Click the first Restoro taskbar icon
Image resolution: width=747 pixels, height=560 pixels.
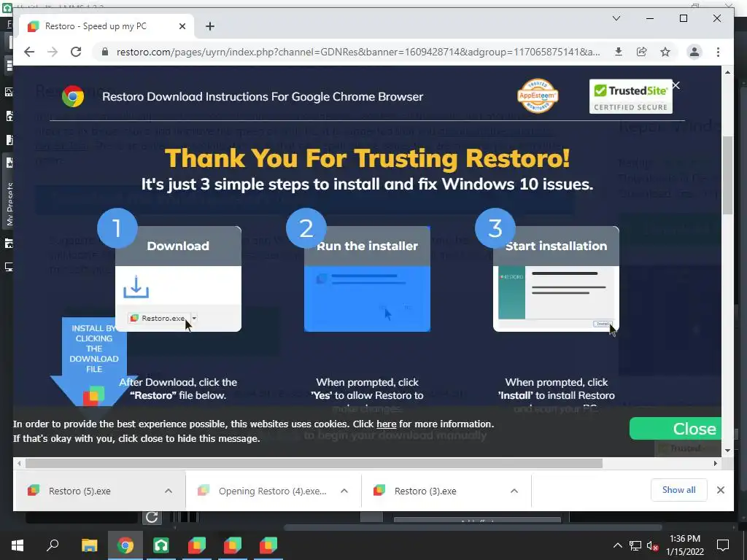197,545
